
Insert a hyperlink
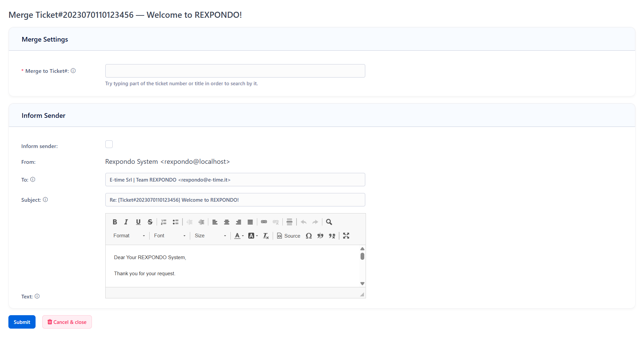[264, 222]
